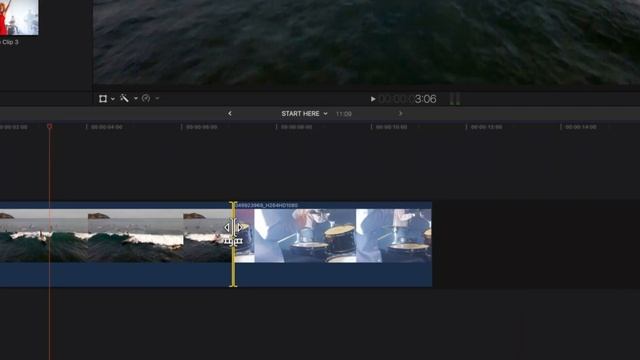This screenshot has width=640, height=360.
Task: Click the 00:00:12:00 ruler timecode
Action: 487,127
